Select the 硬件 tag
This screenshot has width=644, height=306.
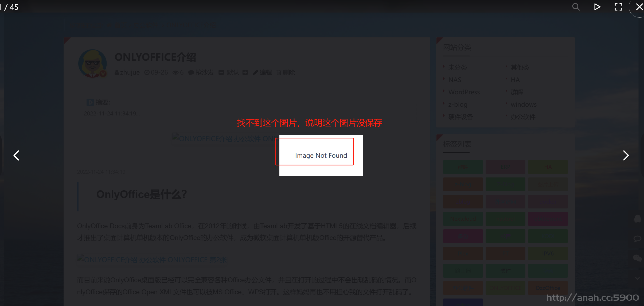[x=505, y=271]
